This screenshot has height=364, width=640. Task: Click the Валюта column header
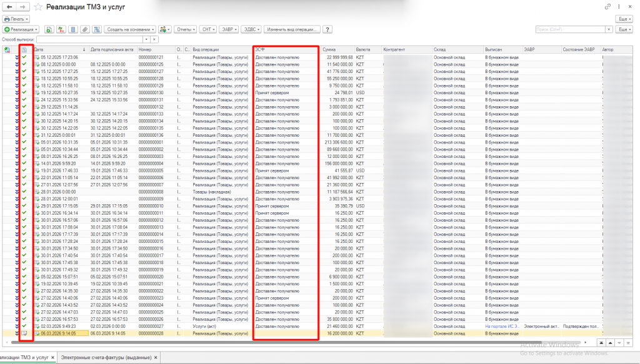[x=367, y=50]
